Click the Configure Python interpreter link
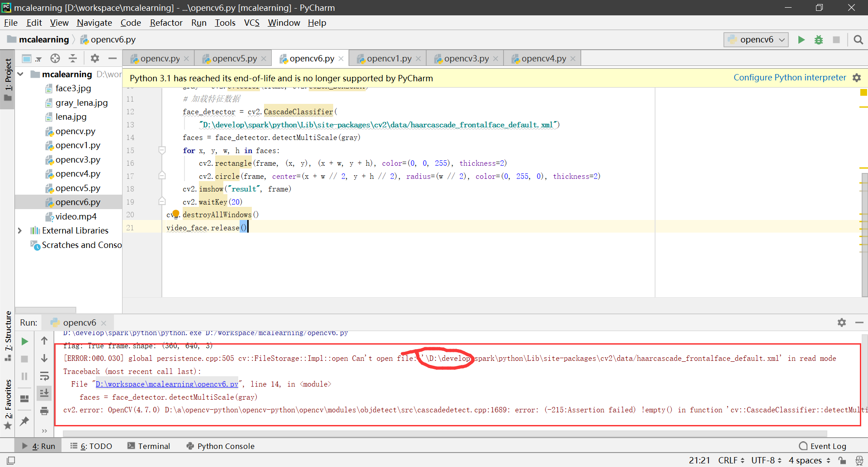The image size is (868, 467). pyautogui.click(x=789, y=77)
